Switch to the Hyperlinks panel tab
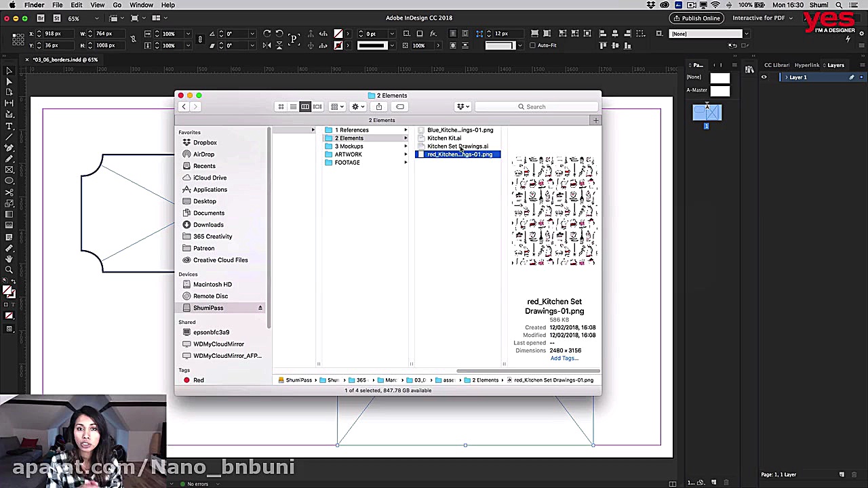868x488 pixels. 806,65
